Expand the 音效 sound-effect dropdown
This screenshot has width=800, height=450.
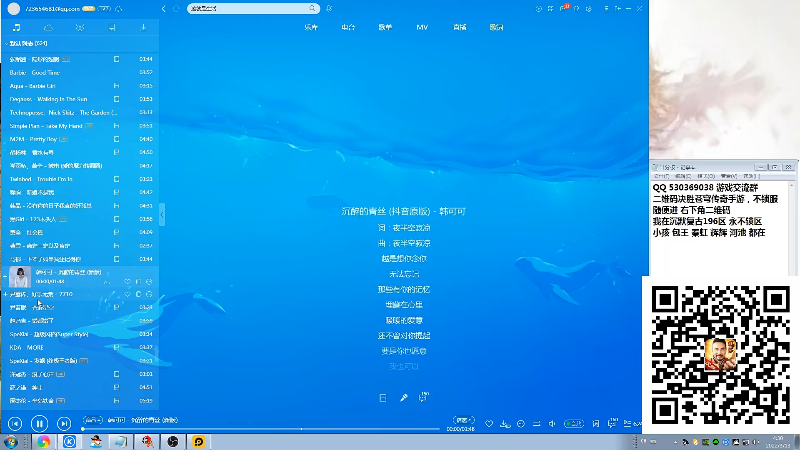tap(93, 420)
